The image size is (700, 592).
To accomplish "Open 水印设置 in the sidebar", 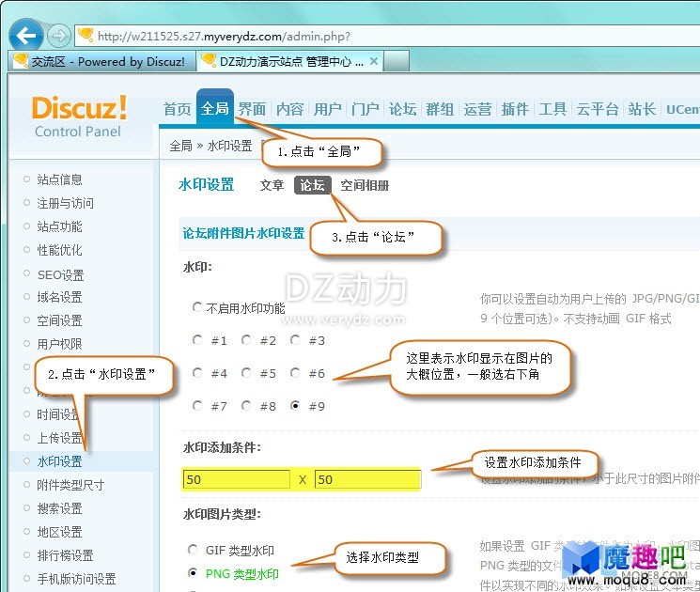I will 59,461.
